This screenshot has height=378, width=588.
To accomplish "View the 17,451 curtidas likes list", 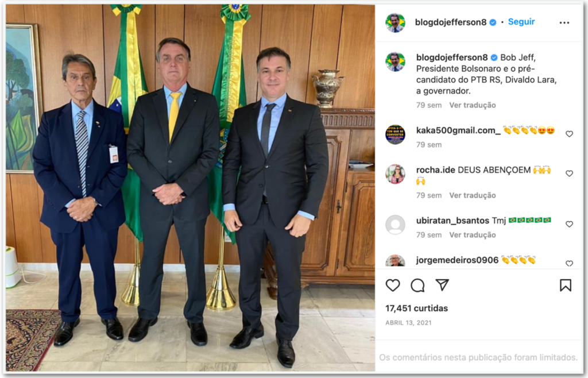I will point(417,308).
